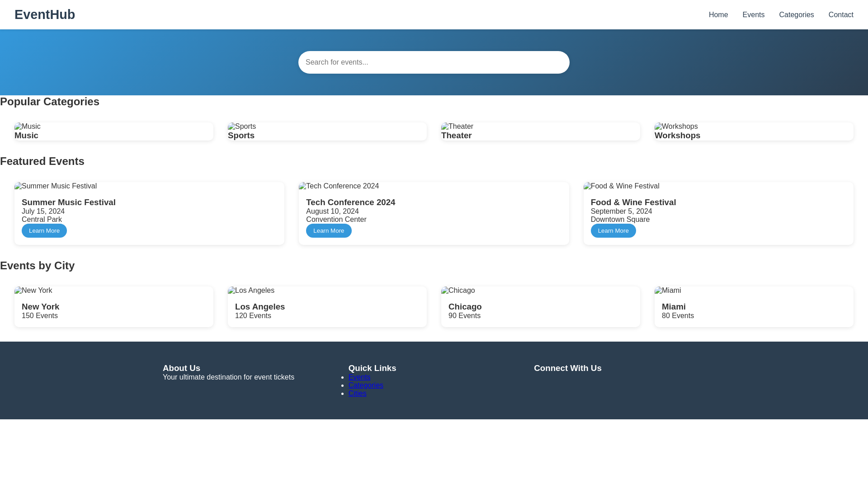Learn More about Tech Conference 2024

(x=329, y=231)
